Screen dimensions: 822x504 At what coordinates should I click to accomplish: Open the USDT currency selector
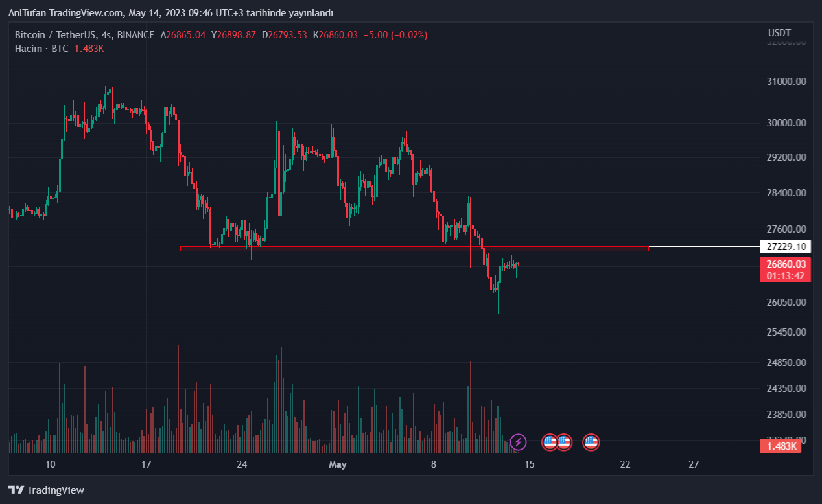779,33
